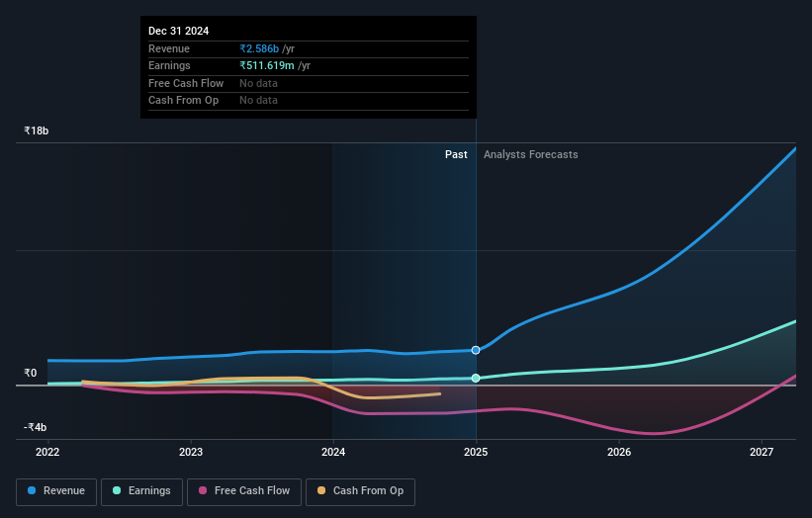Click the tooltip 'Revenue' row label
The height and width of the screenshot is (518, 812).
(169, 48)
